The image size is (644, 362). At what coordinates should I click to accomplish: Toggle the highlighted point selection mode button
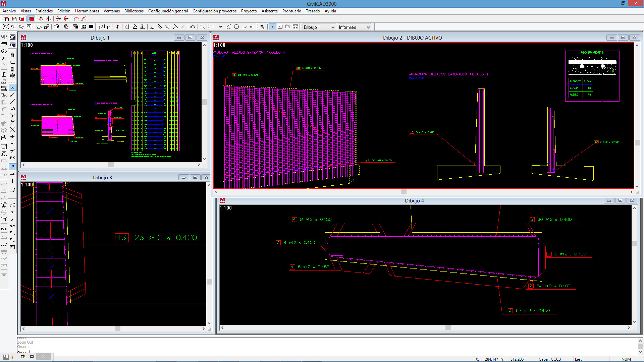pos(272,27)
